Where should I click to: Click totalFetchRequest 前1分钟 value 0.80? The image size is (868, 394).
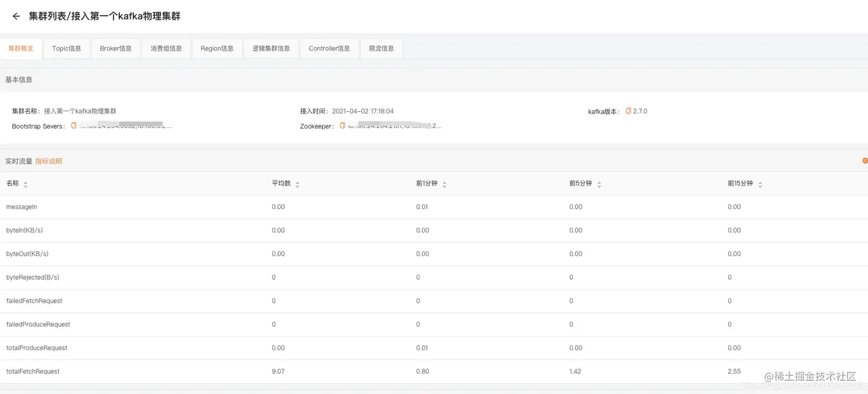(x=423, y=371)
